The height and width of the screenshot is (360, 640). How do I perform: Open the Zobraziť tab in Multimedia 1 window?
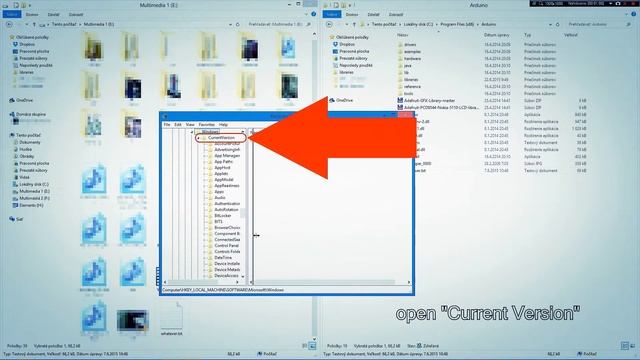tap(76, 14)
